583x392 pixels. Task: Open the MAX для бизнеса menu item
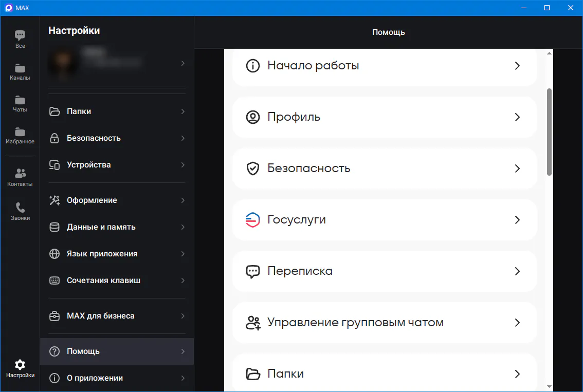[117, 316]
